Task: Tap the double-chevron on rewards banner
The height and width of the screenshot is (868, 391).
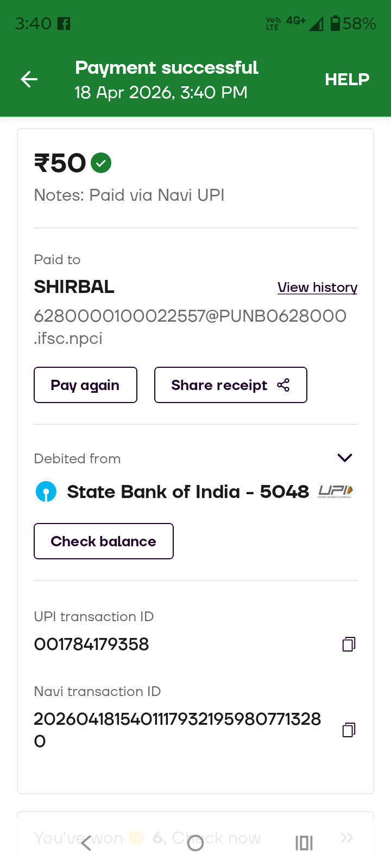Action: point(347,838)
